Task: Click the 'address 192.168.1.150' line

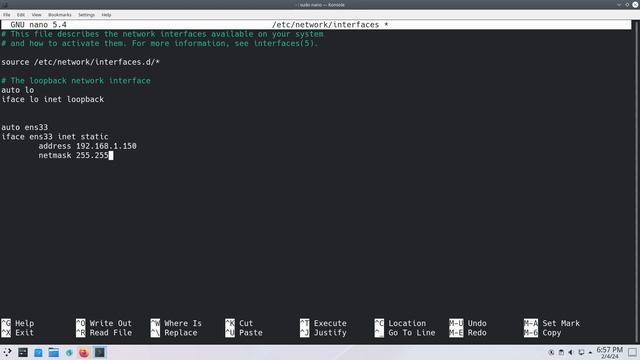Action: click(x=87, y=146)
